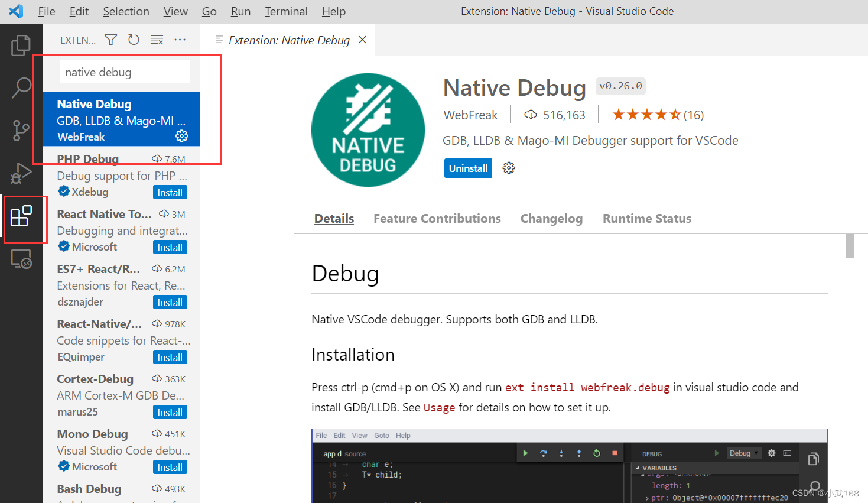The height and width of the screenshot is (503, 868).
Task: Open the Terminal menu
Action: tap(285, 11)
